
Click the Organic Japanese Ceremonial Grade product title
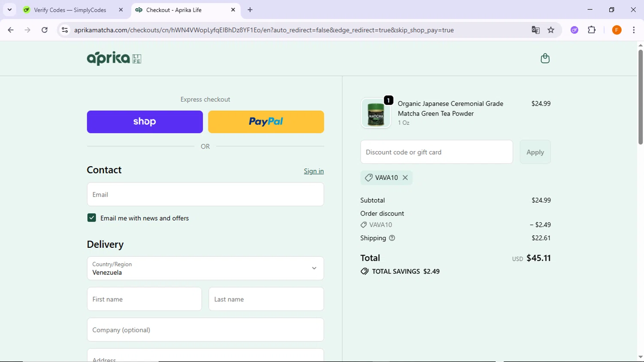(x=450, y=109)
